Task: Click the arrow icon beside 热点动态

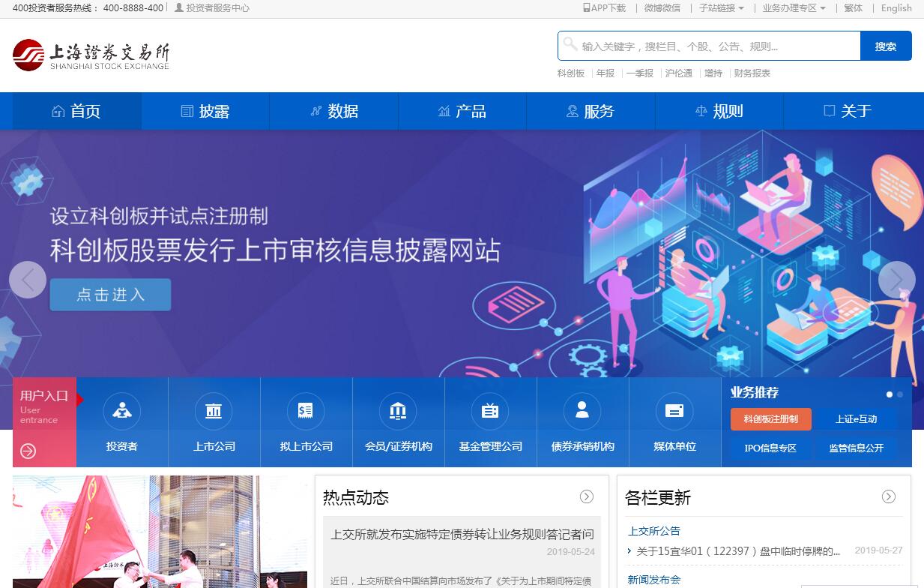Action: [x=587, y=496]
